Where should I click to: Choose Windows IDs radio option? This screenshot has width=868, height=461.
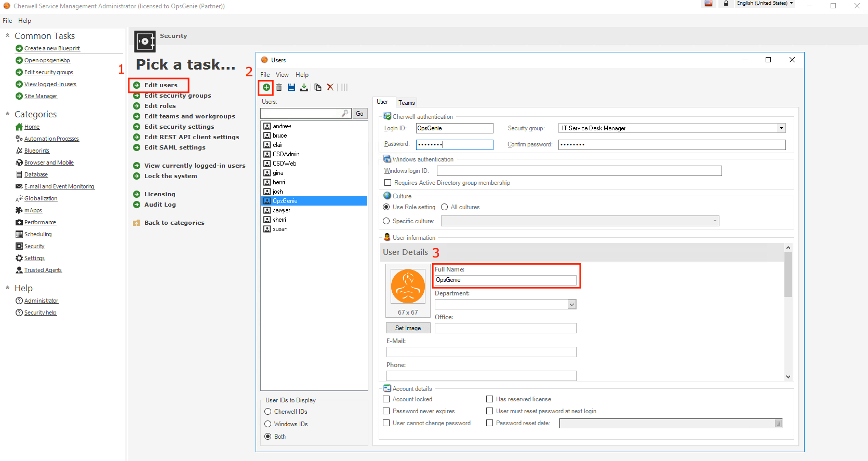(x=268, y=424)
